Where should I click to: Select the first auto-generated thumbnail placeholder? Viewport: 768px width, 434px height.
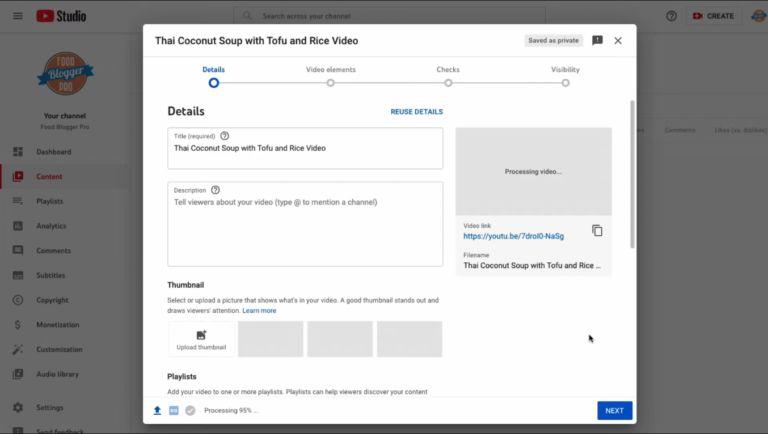(270, 339)
